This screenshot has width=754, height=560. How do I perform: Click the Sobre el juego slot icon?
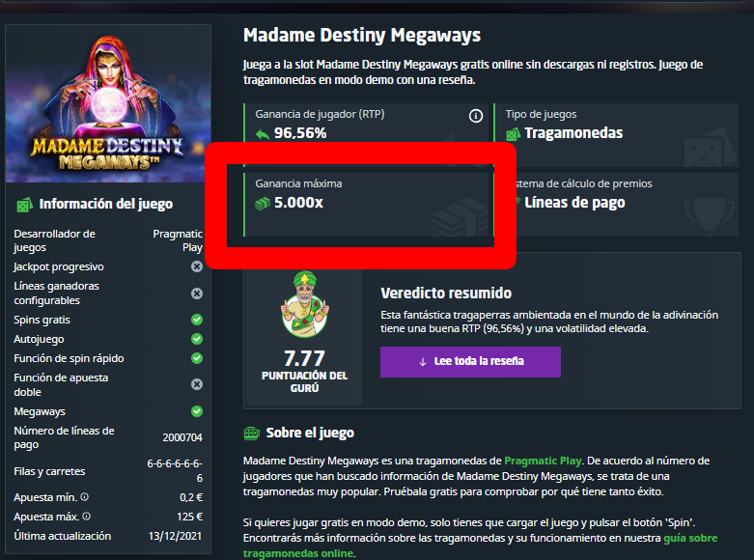tap(251, 434)
